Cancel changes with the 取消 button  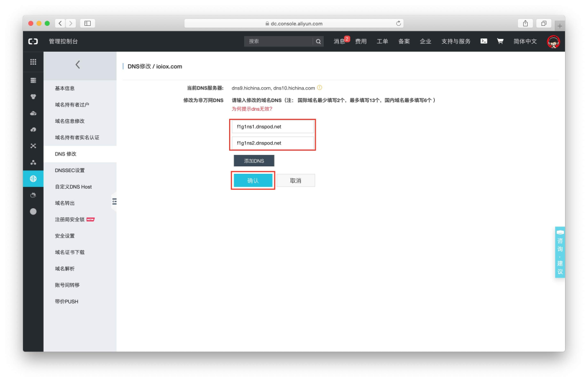[x=296, y=180]
